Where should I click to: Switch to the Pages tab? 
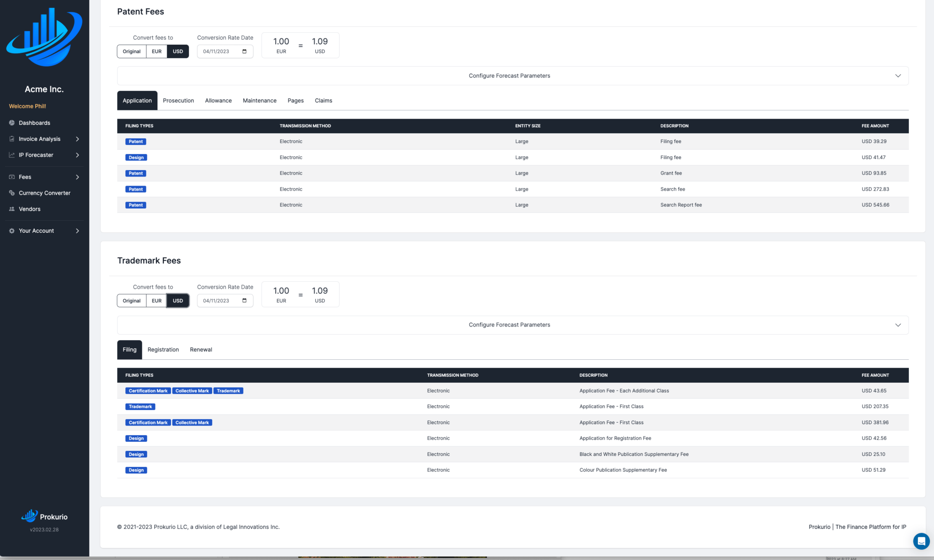(296, 100)
